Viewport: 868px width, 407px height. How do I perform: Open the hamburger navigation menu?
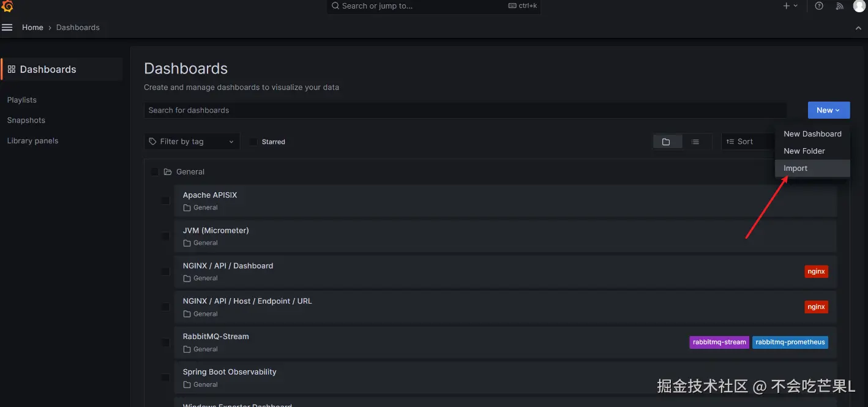[7, 28]
